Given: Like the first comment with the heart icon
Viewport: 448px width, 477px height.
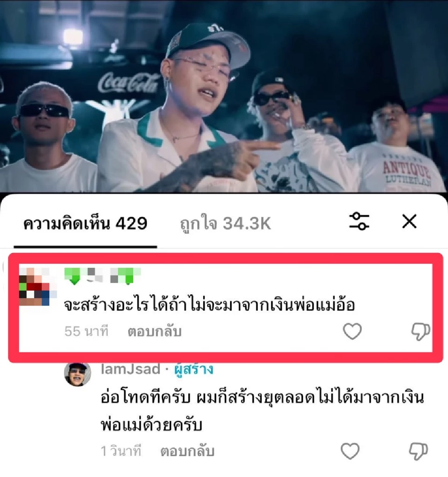Looking at the screenshot, I should click(352, 331).
